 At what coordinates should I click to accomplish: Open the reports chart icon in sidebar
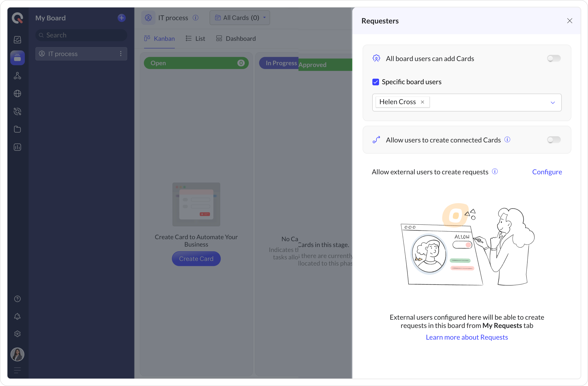click(x=17, y=147)
